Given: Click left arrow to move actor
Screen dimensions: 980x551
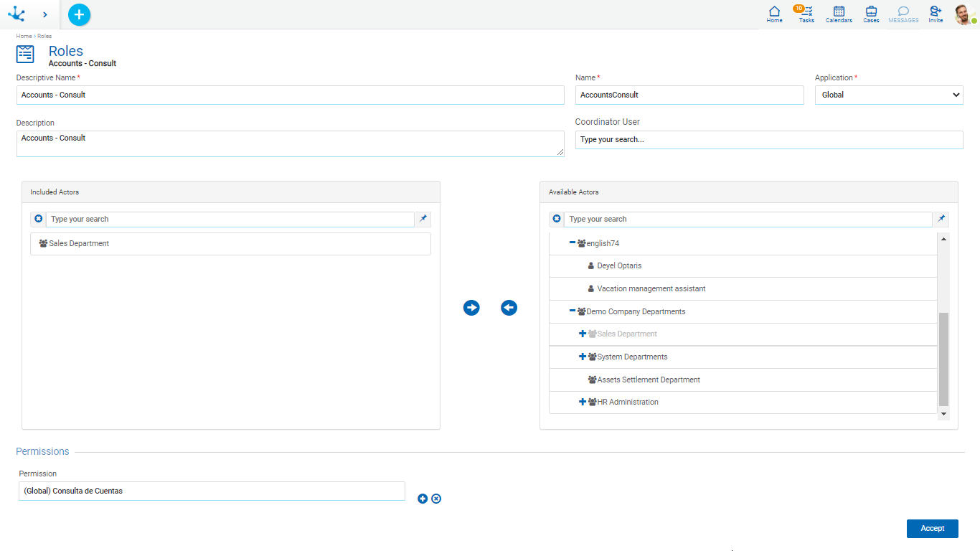Looking at the screenshot, I should [509, 308].
